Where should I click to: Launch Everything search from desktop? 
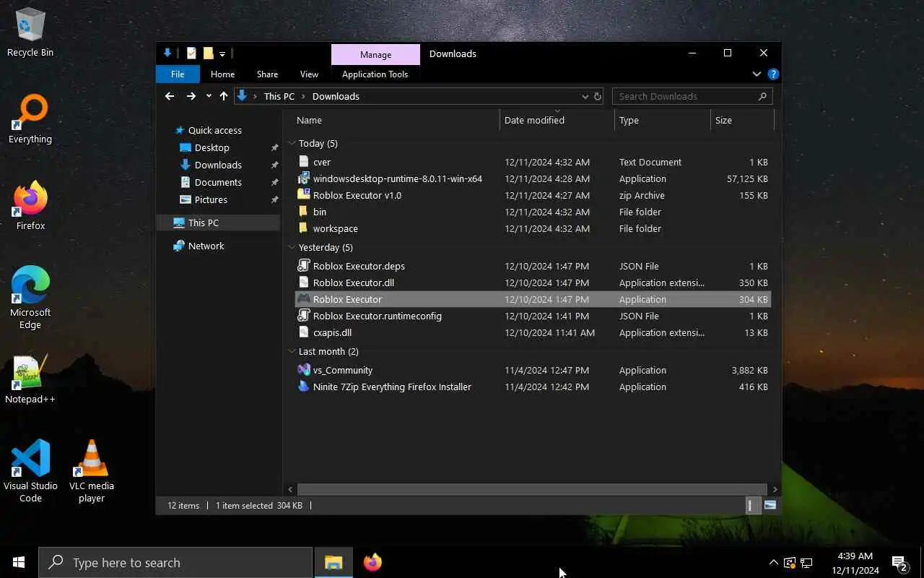coord(30,119)
